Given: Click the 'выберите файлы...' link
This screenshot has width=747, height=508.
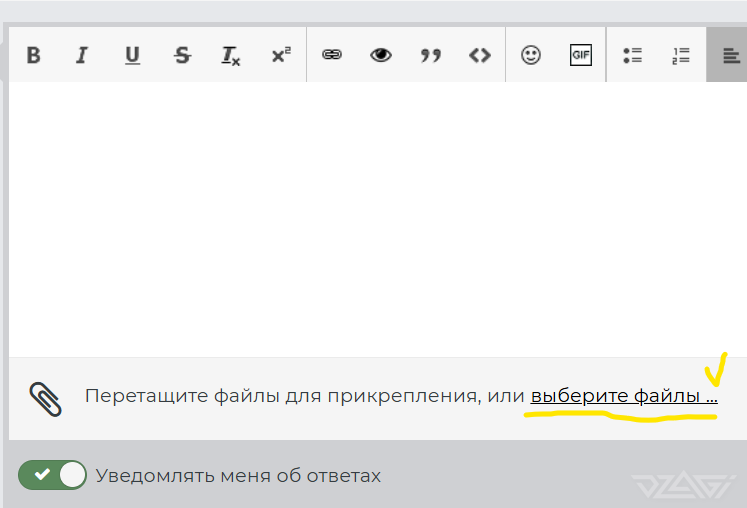Looking at the screenshot, I should point(623,396).
